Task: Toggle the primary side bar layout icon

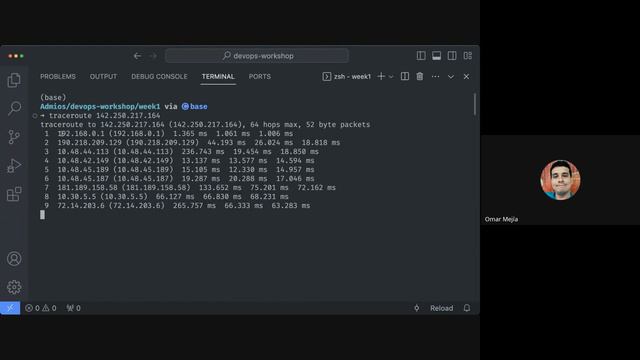Action: [x=421, y=56]
